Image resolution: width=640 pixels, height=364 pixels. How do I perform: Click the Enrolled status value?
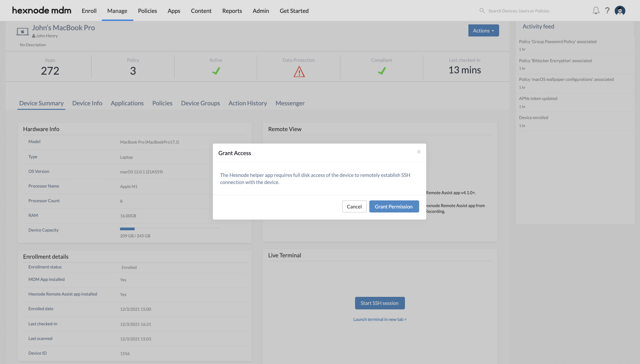click(x=129, y=267)
